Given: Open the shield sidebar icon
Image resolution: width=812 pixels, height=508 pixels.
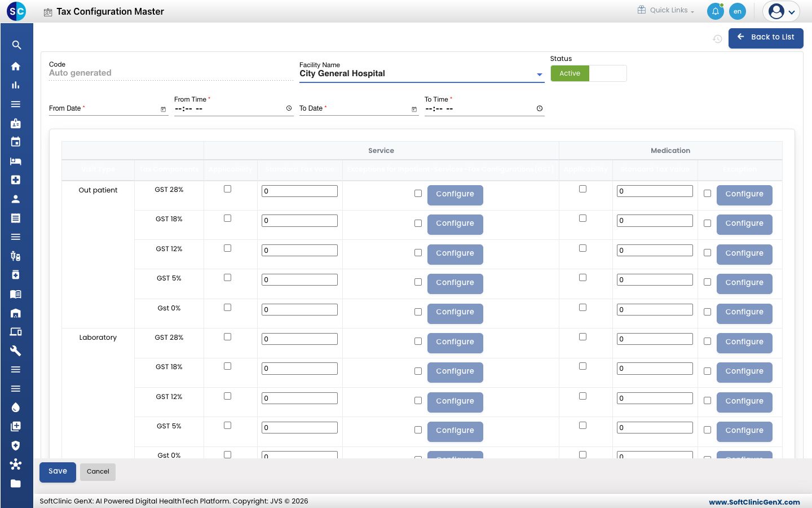Looking at the screenshot, I should click(16, 445).
